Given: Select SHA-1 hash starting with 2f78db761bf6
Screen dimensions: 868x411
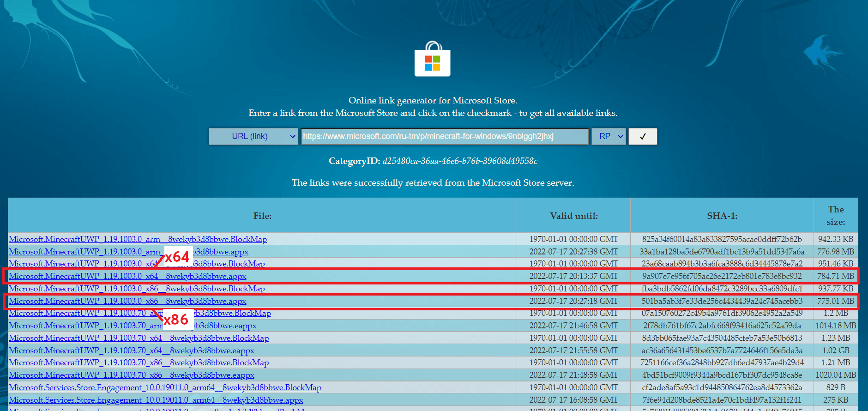Looking at the screenshot, I should click(x=722, y=326).
